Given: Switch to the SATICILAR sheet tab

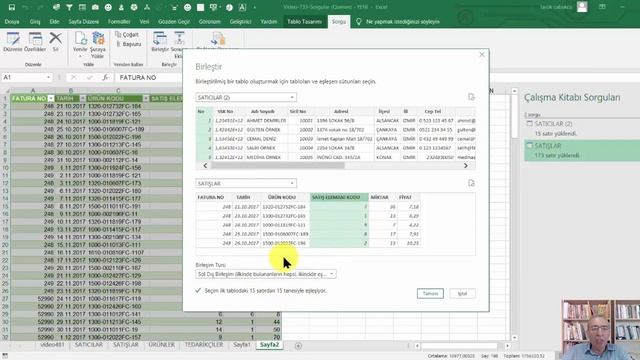Looking at the screenshot, I should pyautogui.click(x=89, y=345).
